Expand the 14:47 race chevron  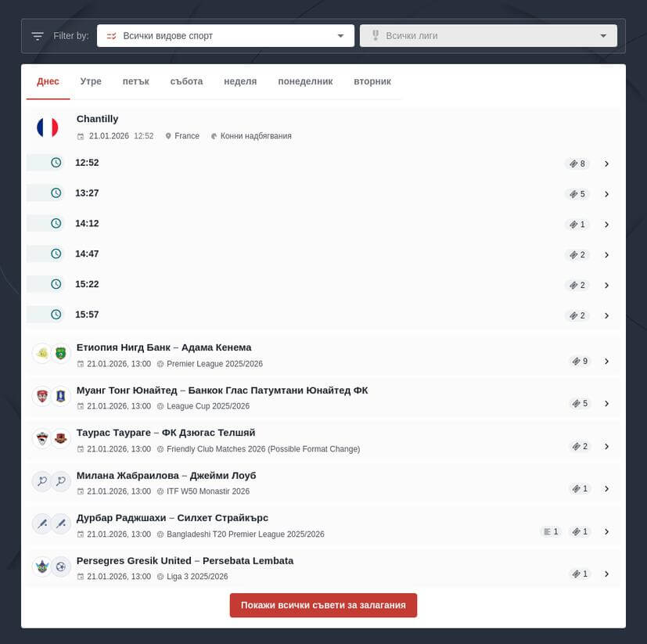pos(606,255)
